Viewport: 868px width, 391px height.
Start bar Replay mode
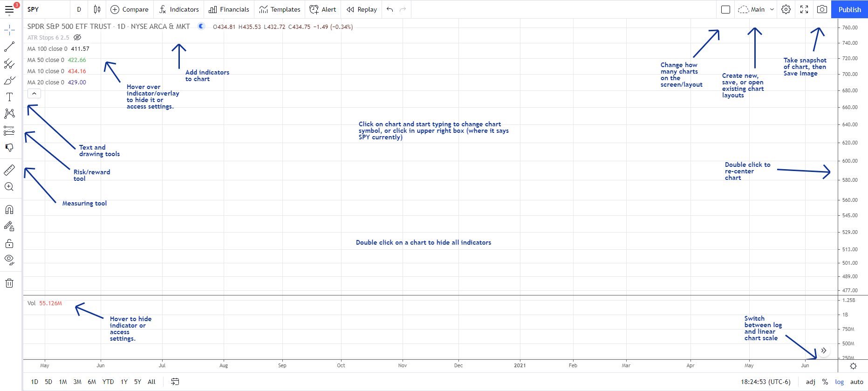coord(362,9)
